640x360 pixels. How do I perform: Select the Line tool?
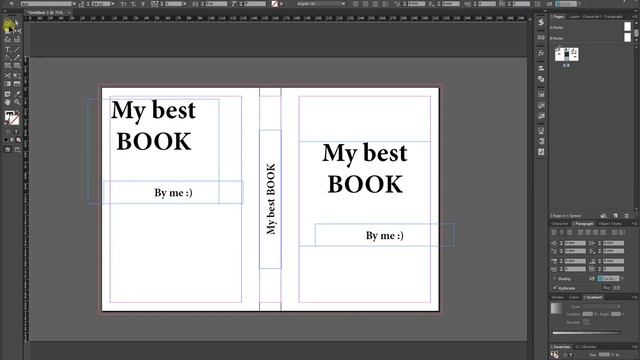(x=17, y=49)
